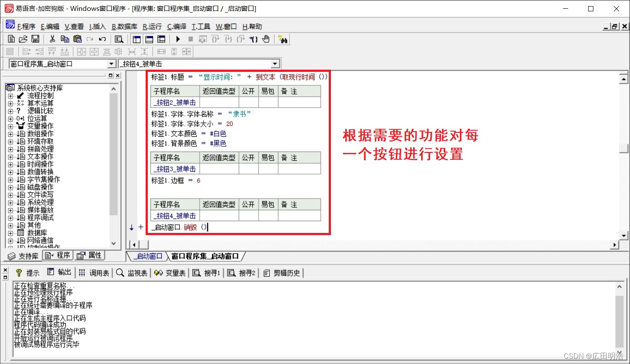Click the Paste clipboard icon

coord(78,39)
